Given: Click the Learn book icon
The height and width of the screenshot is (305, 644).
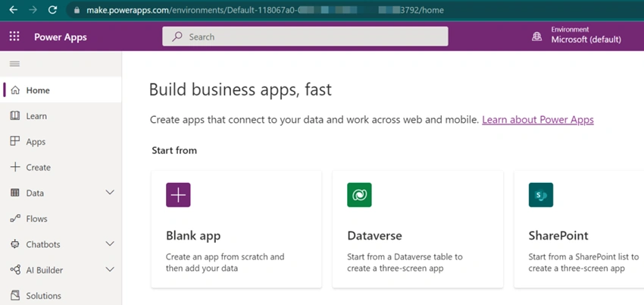Looking at the screenshot, I should 15,116.
